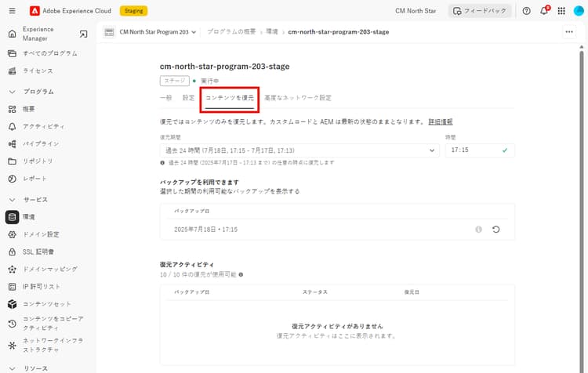
Task: Open CM North Star Program 203 dropdown
Action: click(158, 32)
